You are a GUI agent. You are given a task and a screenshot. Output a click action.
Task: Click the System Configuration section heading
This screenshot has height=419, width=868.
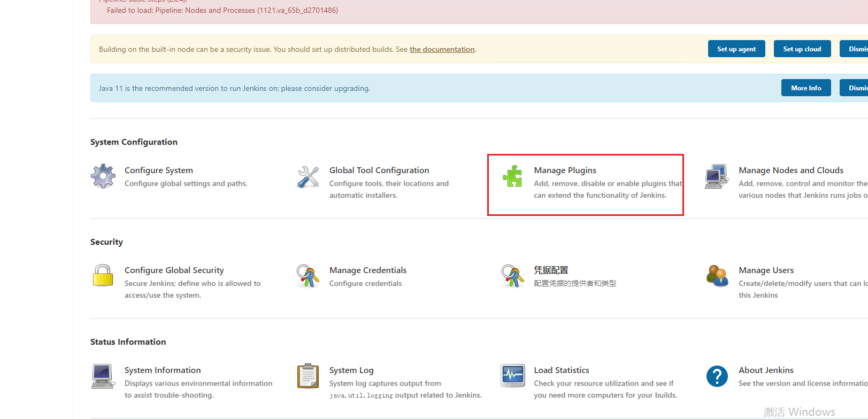tap(134, 142)
